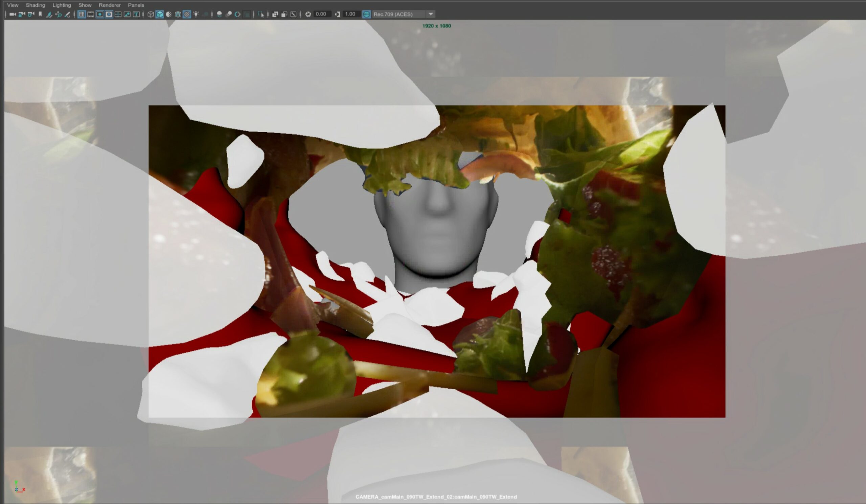This screenshot has height=504, width=866.
Task: Toggle the Film Gate overlay
Action: (x=91, y=14)
